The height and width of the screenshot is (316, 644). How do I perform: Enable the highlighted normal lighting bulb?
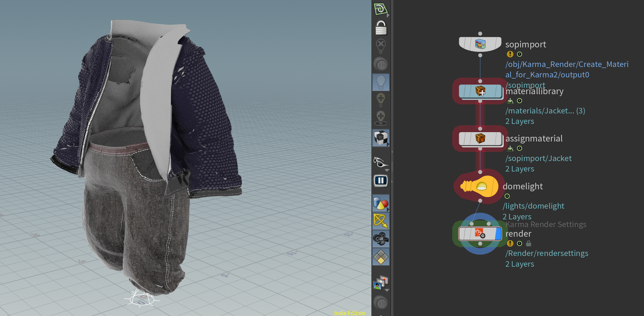click(x=381, y=82)
